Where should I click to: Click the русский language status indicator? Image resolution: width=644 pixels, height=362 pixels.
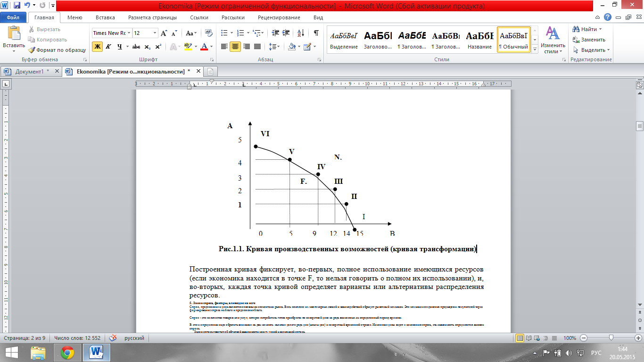coord(134,338)
